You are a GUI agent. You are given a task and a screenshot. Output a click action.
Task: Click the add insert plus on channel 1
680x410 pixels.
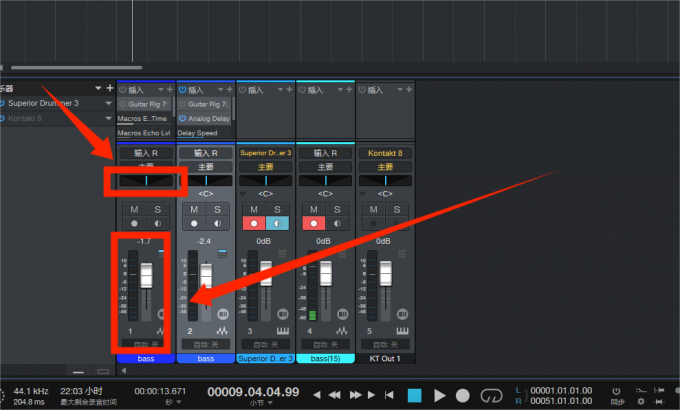(170, 90)
